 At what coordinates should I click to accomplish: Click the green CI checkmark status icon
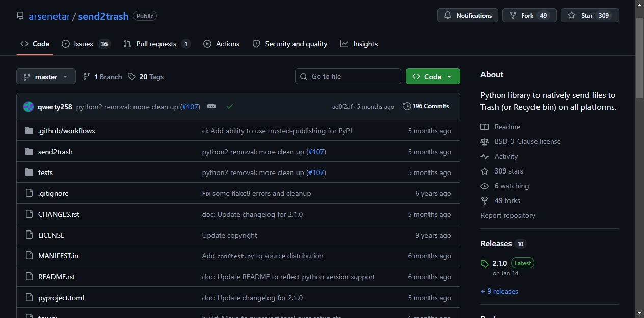[230, 106]
